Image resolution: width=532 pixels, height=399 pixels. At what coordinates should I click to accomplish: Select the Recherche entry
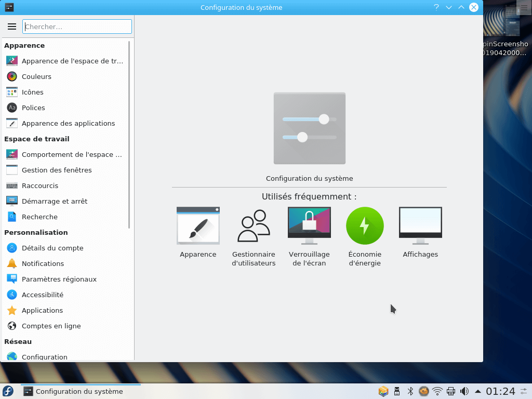pos(66,217)
